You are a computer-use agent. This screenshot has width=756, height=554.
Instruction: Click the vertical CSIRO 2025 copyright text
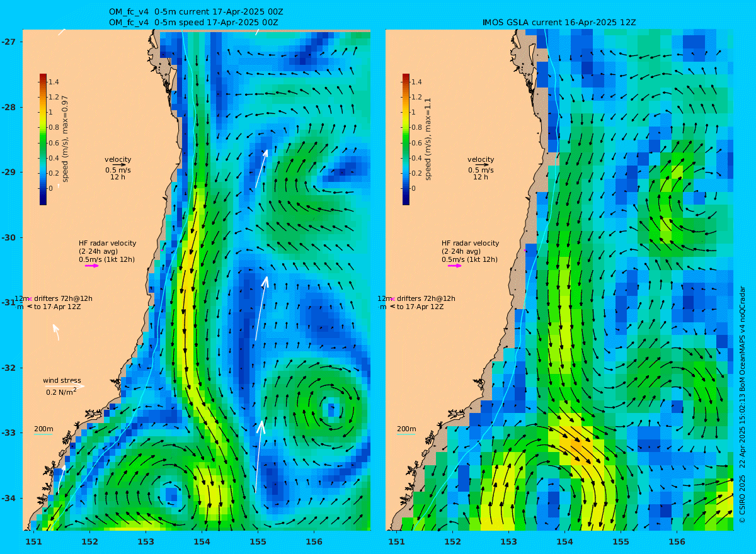click(x=742, y=404)
